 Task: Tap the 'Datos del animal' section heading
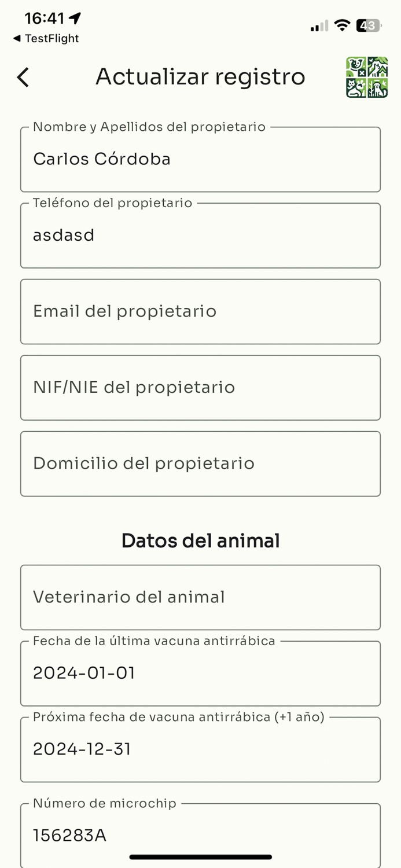(201, 540)
